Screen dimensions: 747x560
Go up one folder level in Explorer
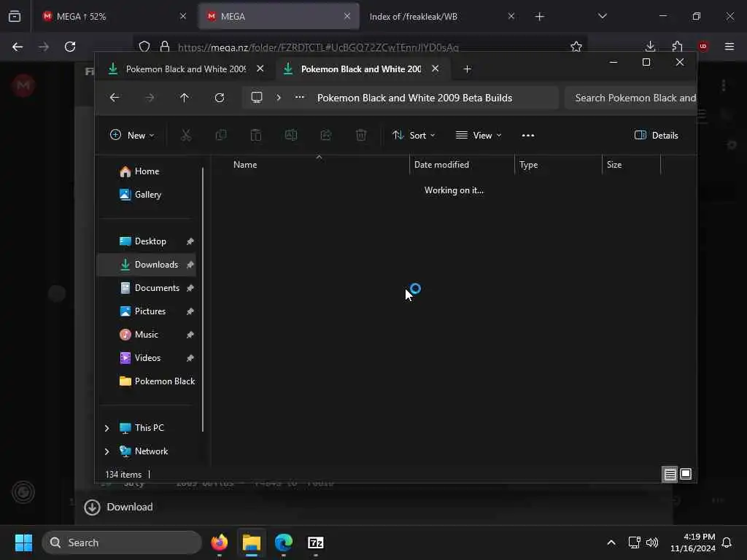(x=185, y=98)
